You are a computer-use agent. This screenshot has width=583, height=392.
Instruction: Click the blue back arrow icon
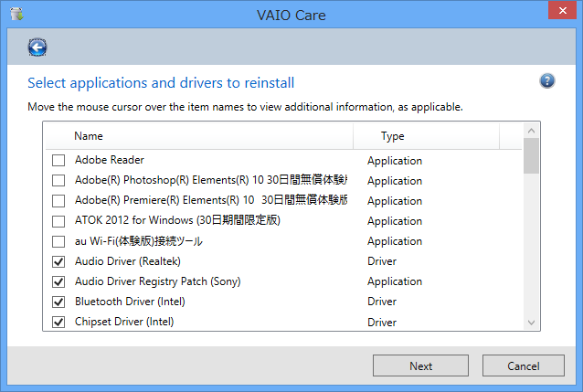[37, 48]
